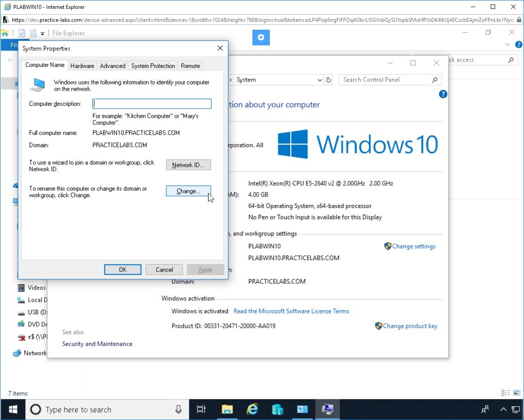This screenshot has width=524, height=420.
Task: Click the Properties checkmark icon in quick access toolbar
Action: (x=22, y=33)
